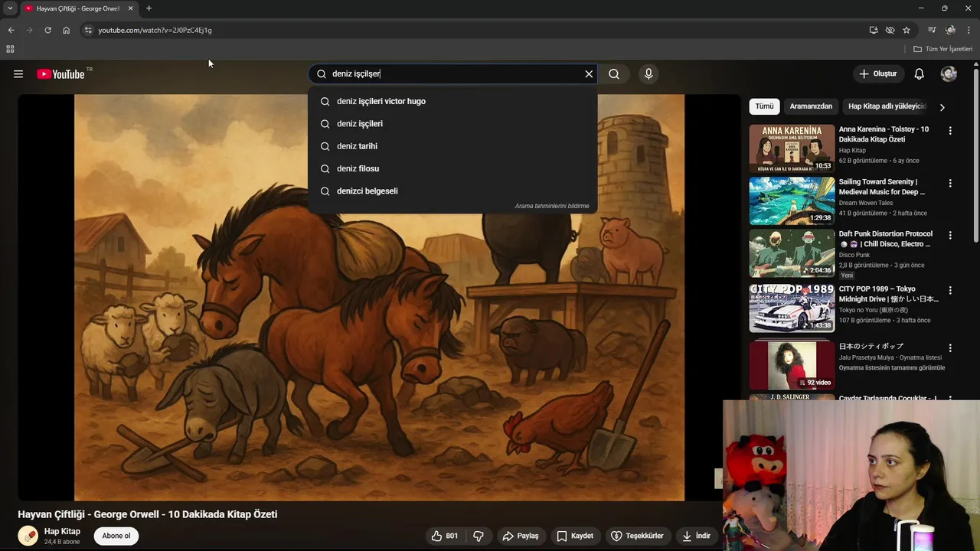
Task: Click the Hap Kitap channel avatar
Action: [28, 536]
